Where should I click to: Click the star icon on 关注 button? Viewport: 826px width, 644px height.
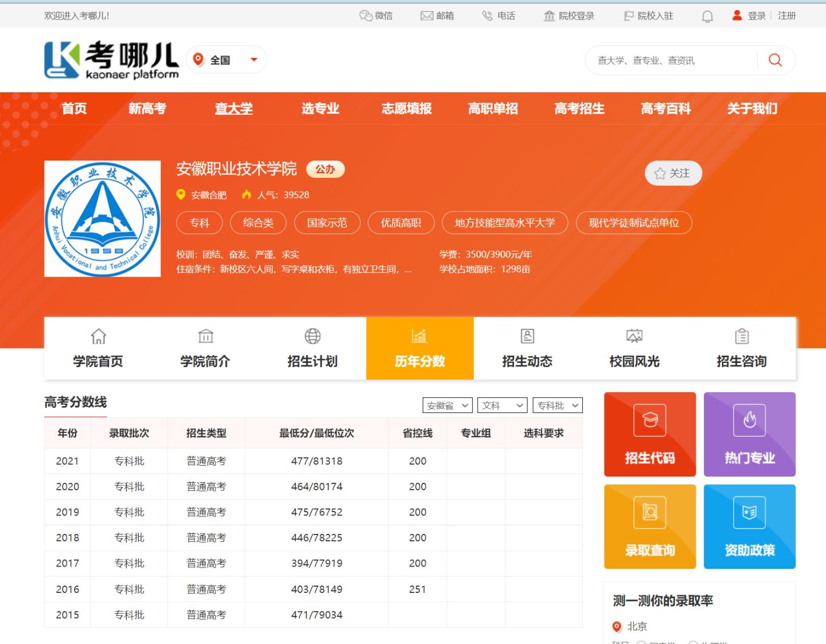(x=660, y=173)
